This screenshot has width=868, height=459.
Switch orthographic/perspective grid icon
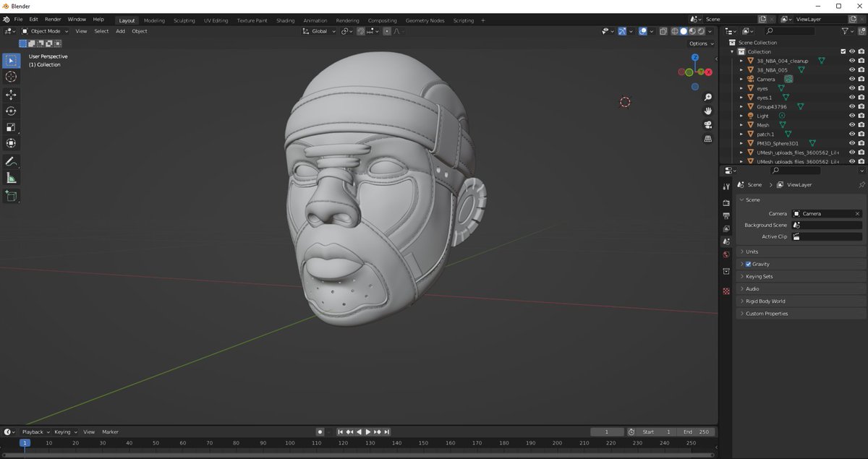(x=707, y=138)
